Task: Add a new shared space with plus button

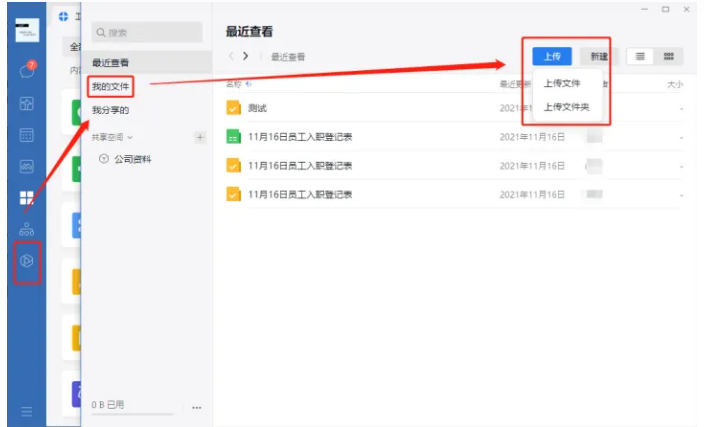Action: [x=200, y=137]
